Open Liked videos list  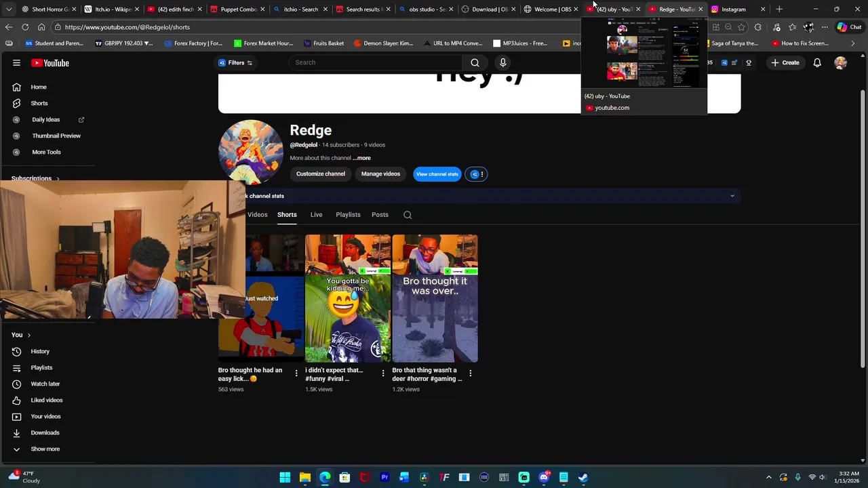point(46,400)
